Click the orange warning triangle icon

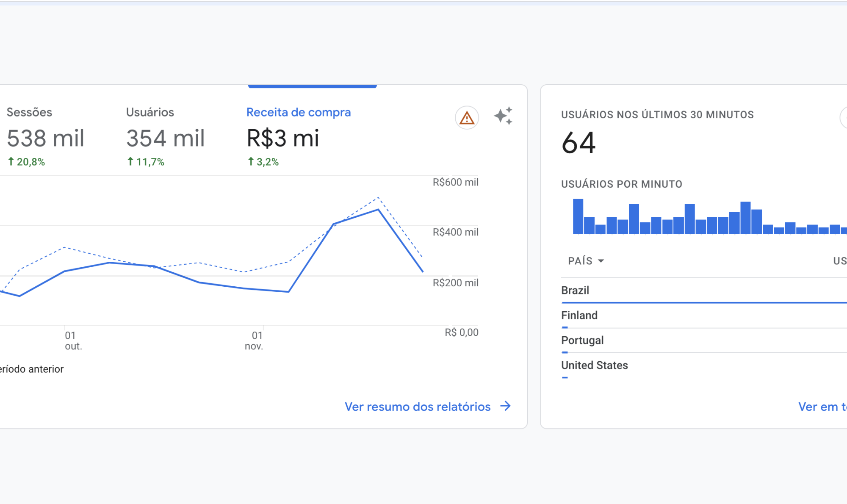tap(467, 118)
